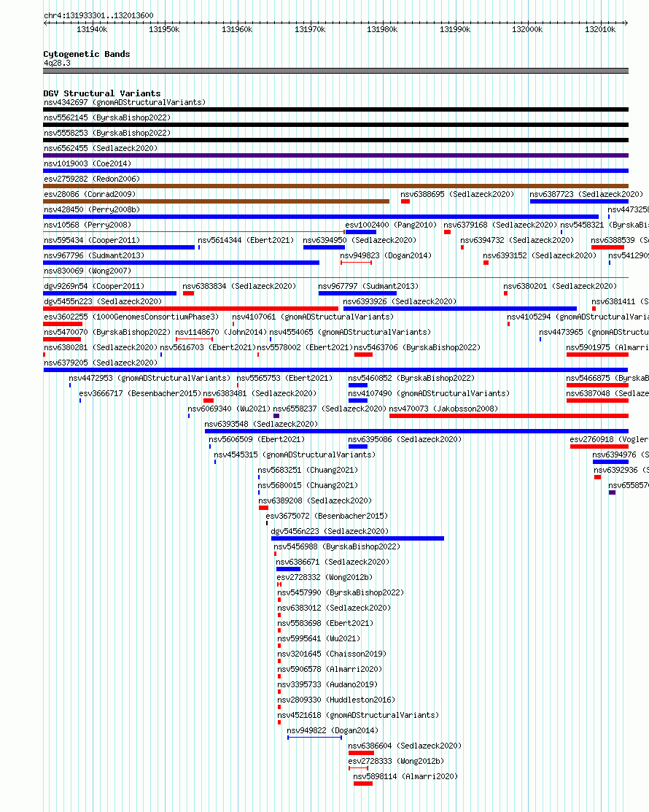Click the nsv6379205 (Sedlazeck2020) label
The height and width of the screenshot is (812, 649).
pos(101,363)
